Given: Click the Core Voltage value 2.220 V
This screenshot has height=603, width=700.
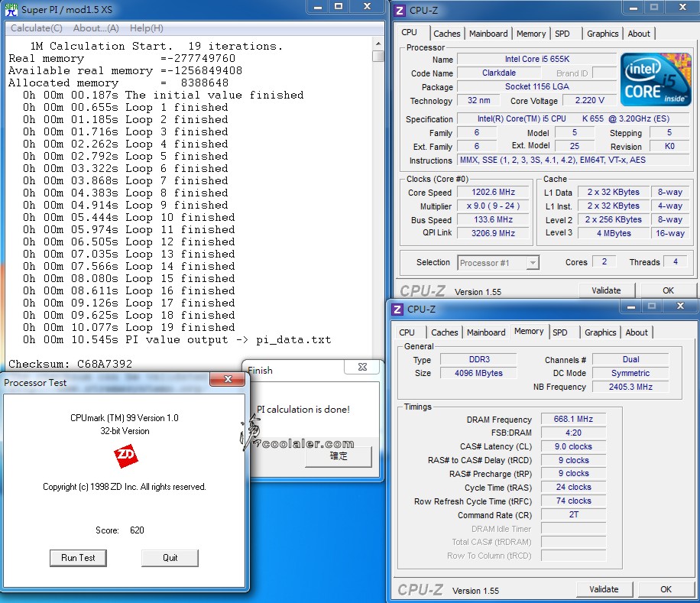Looking at the screenshot, I should click(589, 100).
